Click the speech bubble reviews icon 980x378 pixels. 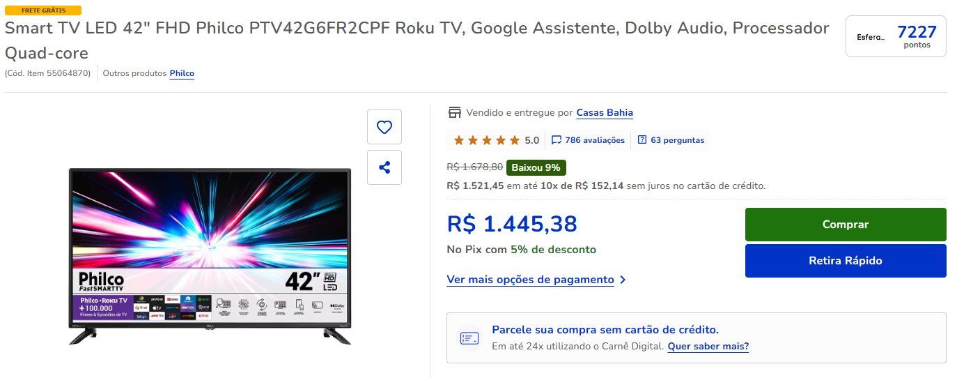tap(557, 140)
